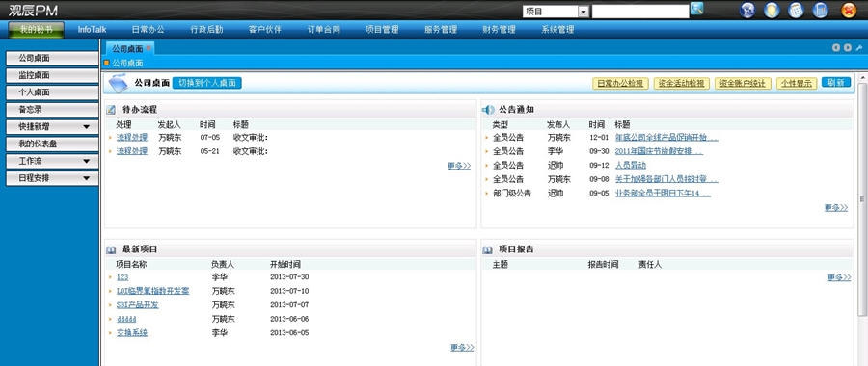The height and width of the screenshot is (366, 868).
Task: Click the red X logout icon
Action: [849, 10]
